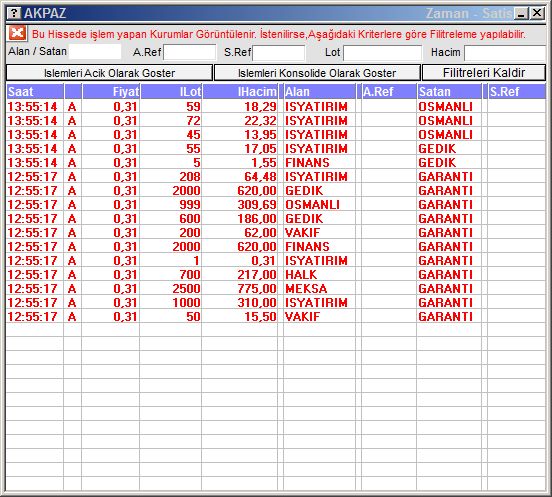The height and width of the screenshot is (497, 552).
Task: Click buyer HALK in the table
Action: (x=301, y=275)
